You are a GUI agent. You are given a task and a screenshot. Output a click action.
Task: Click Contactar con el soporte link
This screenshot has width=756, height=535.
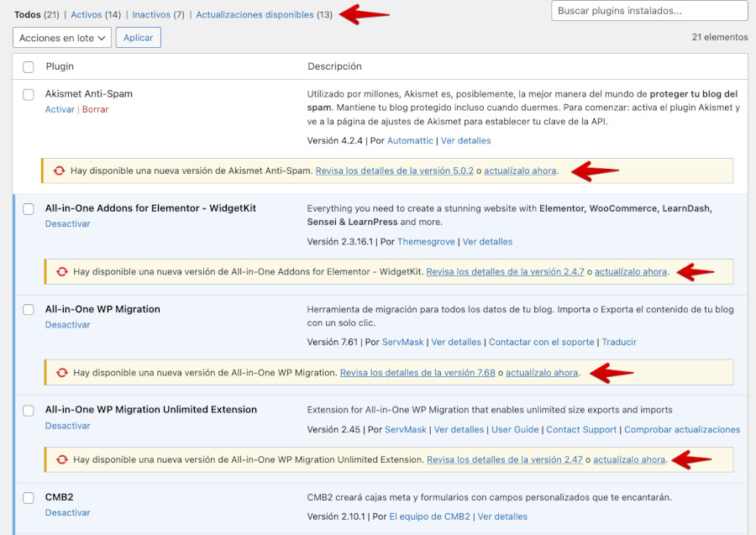click(x=542, y=342)
